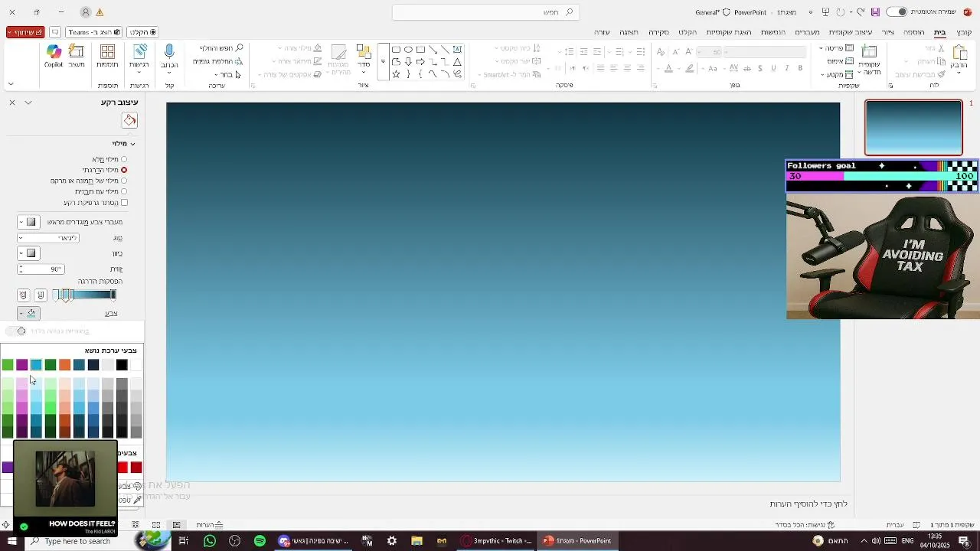This screenshot has width=980, height=551.
Task: Select slide 1 thumbnail
Action: tap(913, 128)
